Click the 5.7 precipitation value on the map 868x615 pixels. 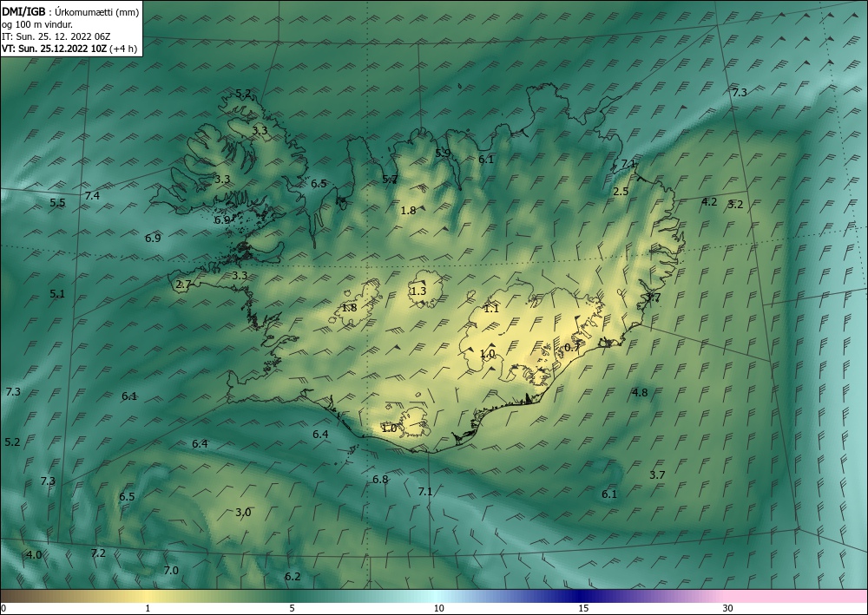click(390, 180)
